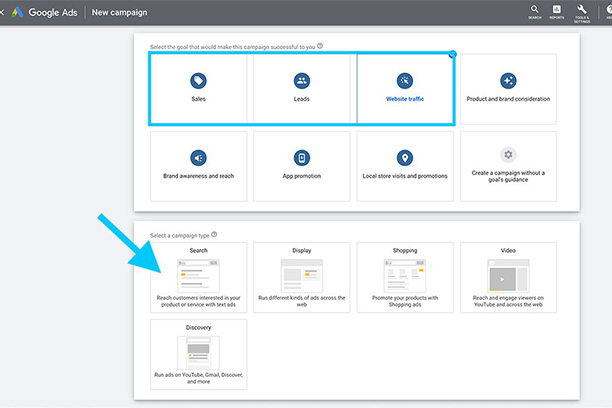
Task: Click Brand awareness and reach label
Action: click(x=198, y=176)
